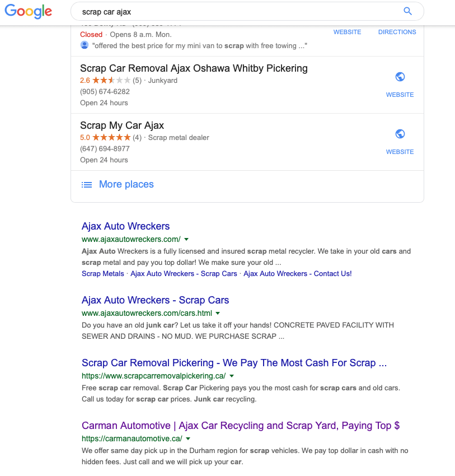Viewport: 455px width, 476px height.
Task: Open the Scrap Metals sitelink
Action: coord(103,274)
